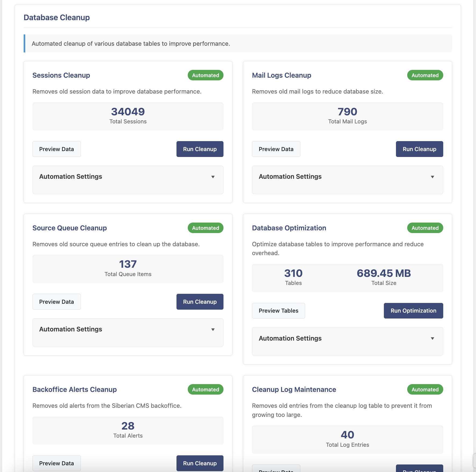The height and width of the screenshot is (472, 476).
Task: Run Cleanup for Source Queue
Action: tap(200, 302)
